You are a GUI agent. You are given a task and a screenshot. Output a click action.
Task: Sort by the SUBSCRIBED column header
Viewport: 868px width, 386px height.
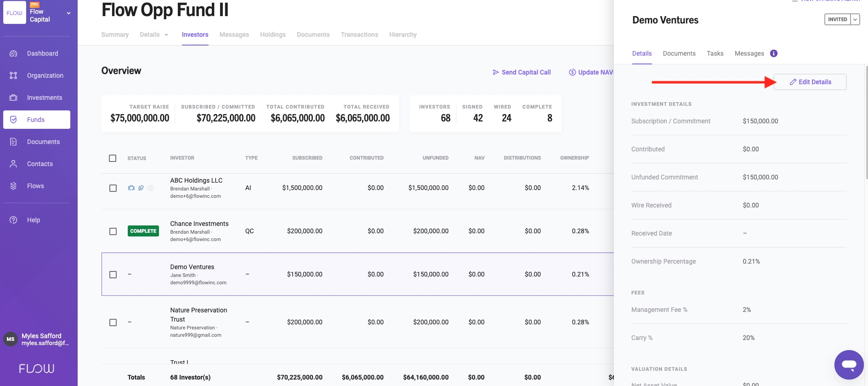[x=307, y=158]
